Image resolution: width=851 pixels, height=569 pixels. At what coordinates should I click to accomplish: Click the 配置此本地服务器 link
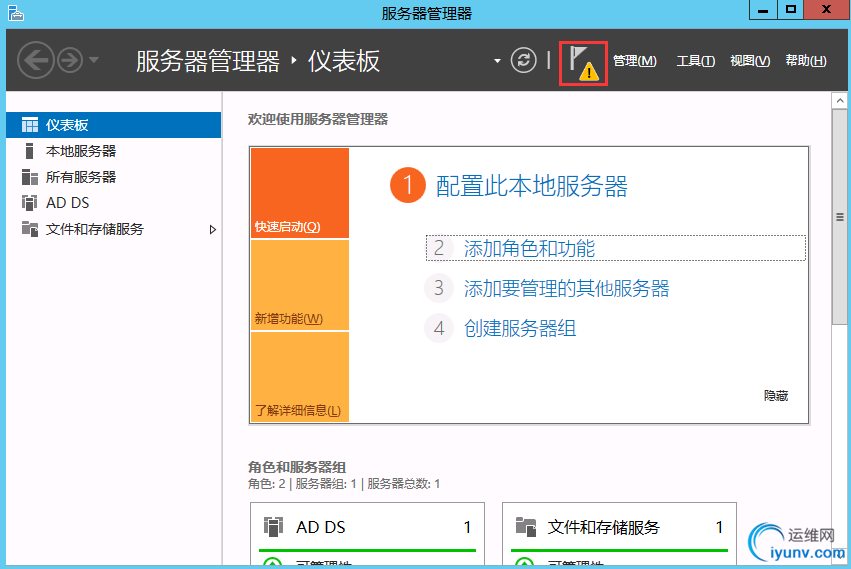532,186
